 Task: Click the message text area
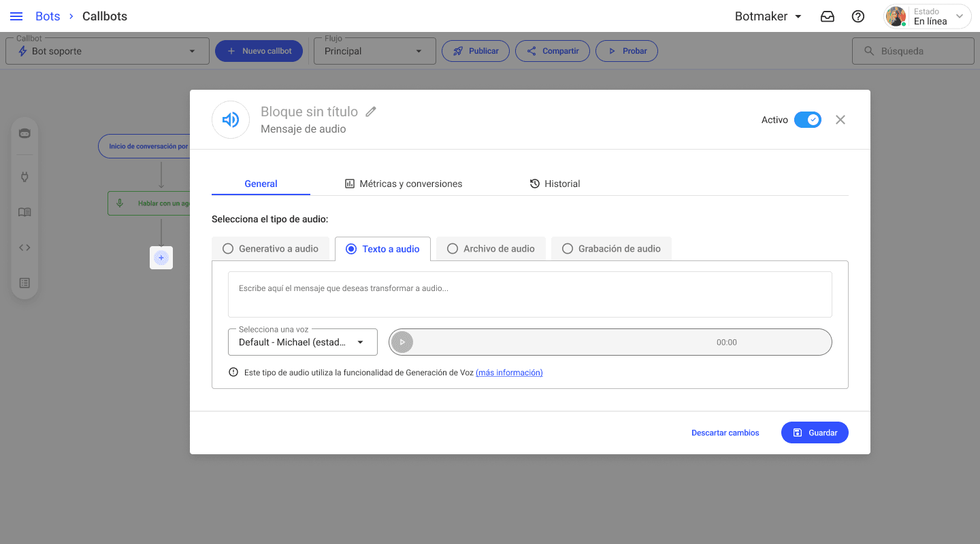[530, 294]
